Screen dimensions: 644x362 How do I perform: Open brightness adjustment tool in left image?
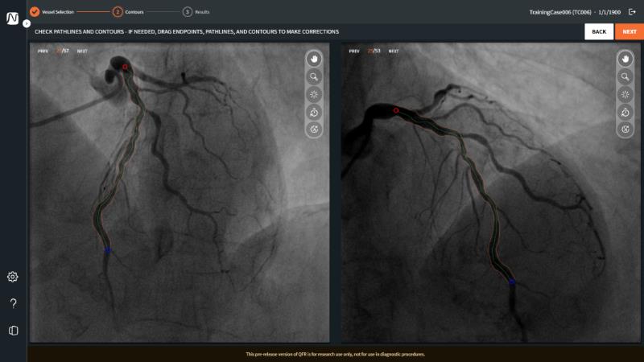click(314, 94)
